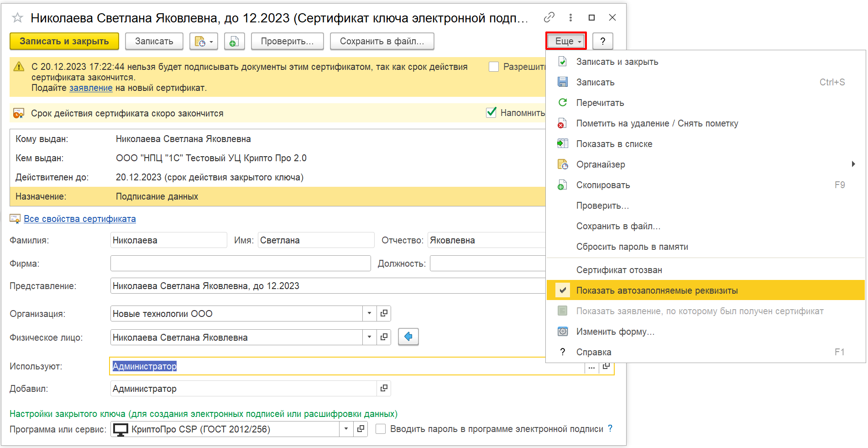Click the Записать toolbar button

[x=154, y=41]
